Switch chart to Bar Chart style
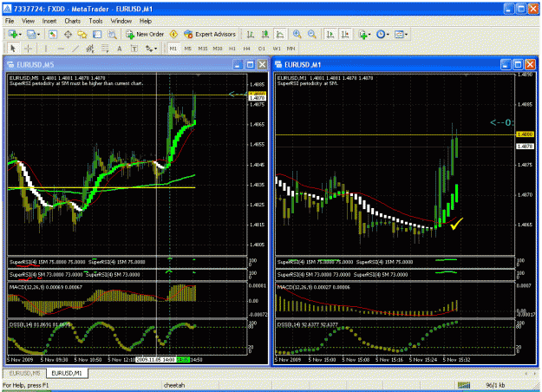The image size is (542, 392). [x=251, y=34]
